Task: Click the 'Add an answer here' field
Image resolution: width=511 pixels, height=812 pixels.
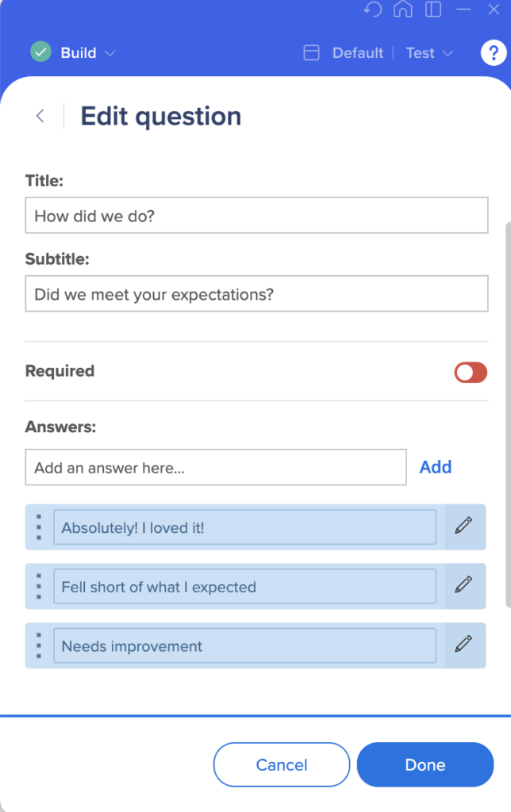Action: tap(216, 467)
